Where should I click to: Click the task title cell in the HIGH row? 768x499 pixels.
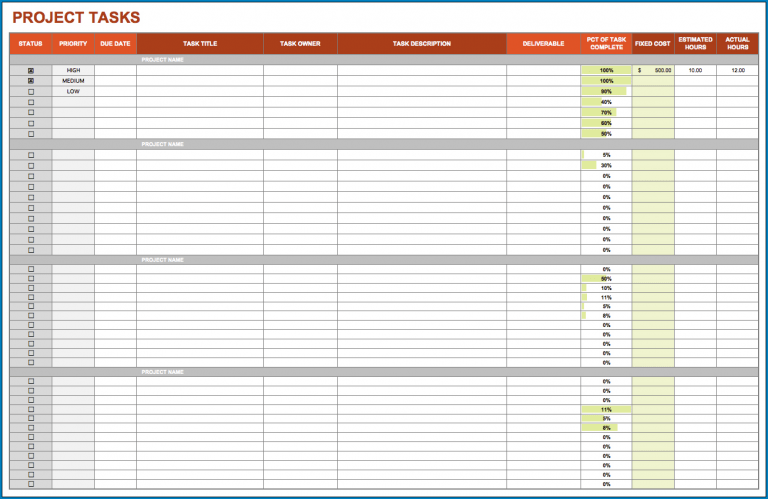pyautogui.click(x=200, y=71)
